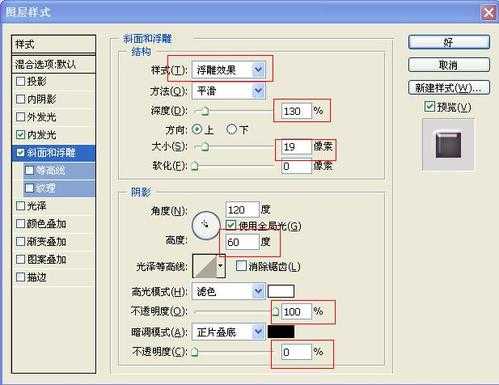Click the black shadow color swatch

pos(281,332)
